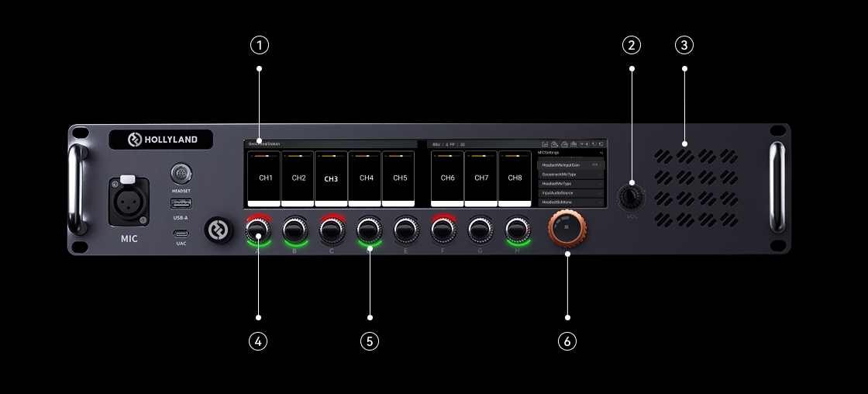The image size is (868, 394).
Task: Toggle channel knob F
Action: pyautogui.click(x=443, y=230)
